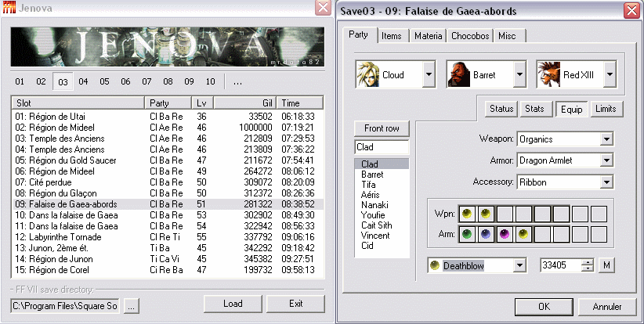Browse for FF VII save directory
644x324 pixels.
pos(131,306)
